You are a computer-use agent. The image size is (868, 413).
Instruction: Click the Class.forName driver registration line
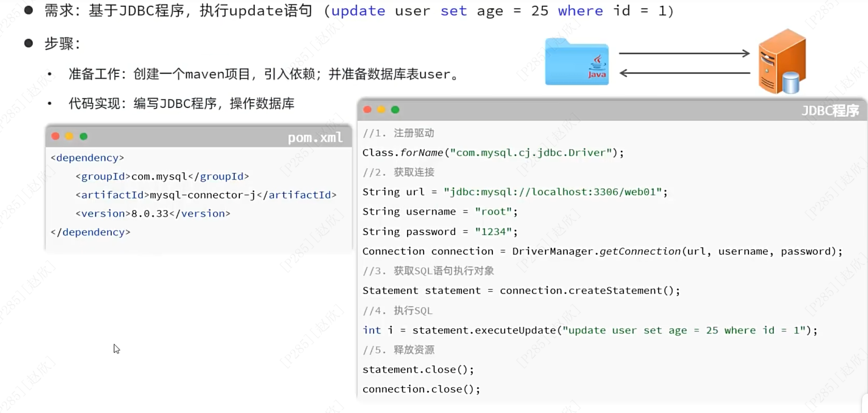493,153
